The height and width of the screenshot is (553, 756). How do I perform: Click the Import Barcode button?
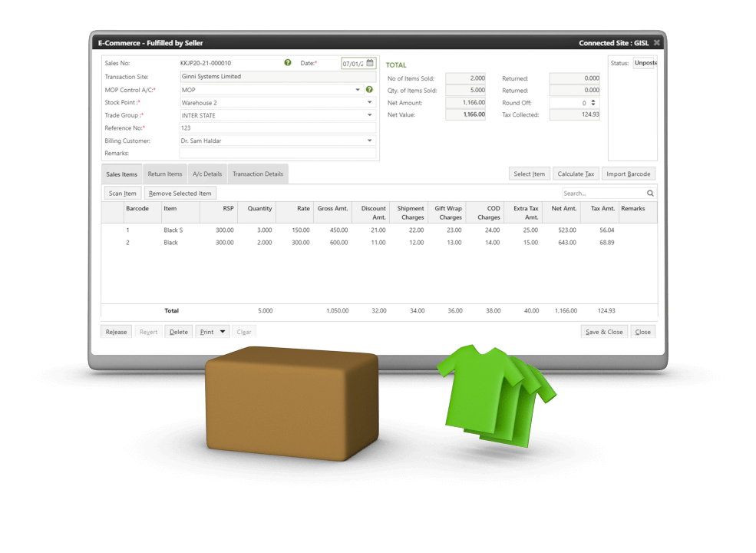point(629,174)
